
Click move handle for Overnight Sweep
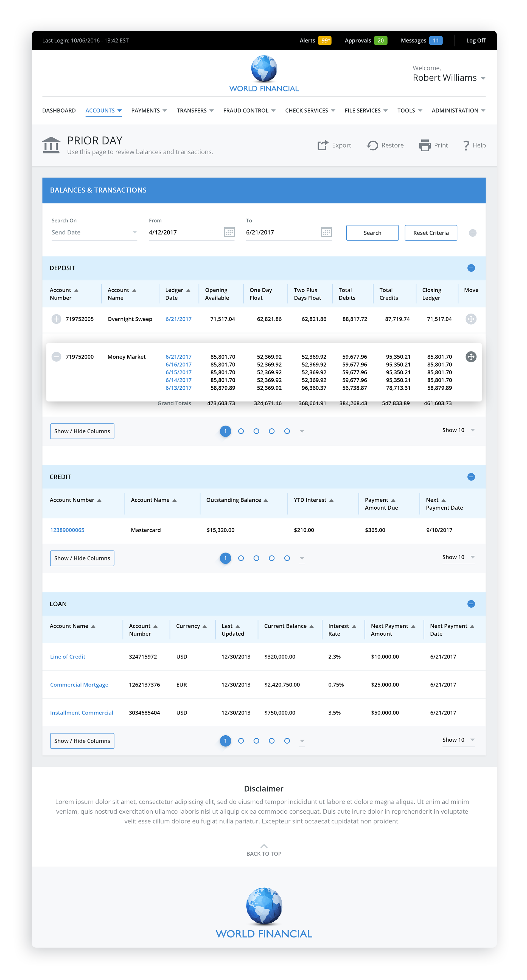click(x=471, y=319)
